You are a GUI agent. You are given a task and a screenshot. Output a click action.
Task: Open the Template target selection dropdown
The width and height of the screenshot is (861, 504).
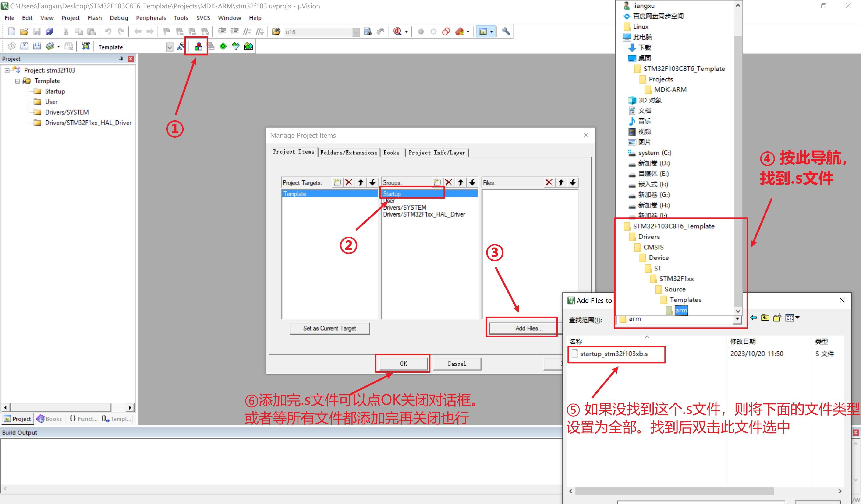170,47
